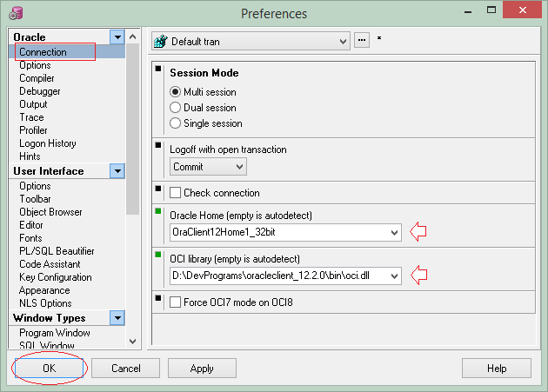The width and height of the screenshot is (548, 392).
Task: Click the PL/SQL Developer app icon in the title bar
Action: point(16,13)
